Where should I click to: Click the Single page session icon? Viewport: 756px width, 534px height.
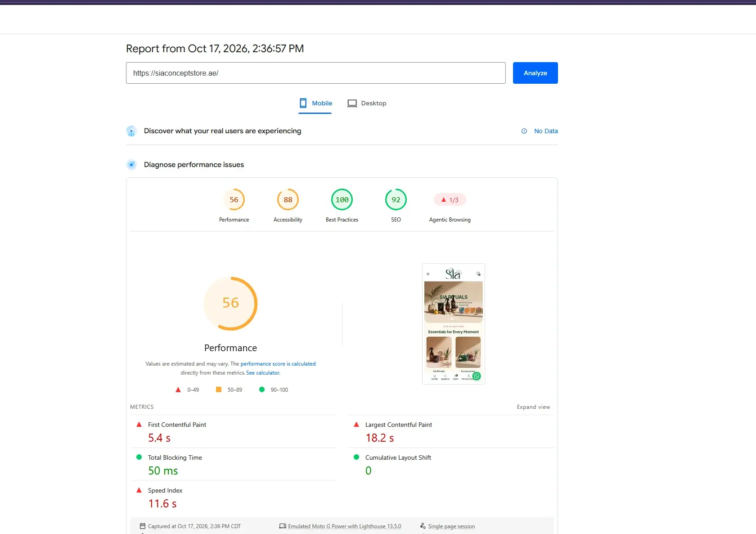423,526
